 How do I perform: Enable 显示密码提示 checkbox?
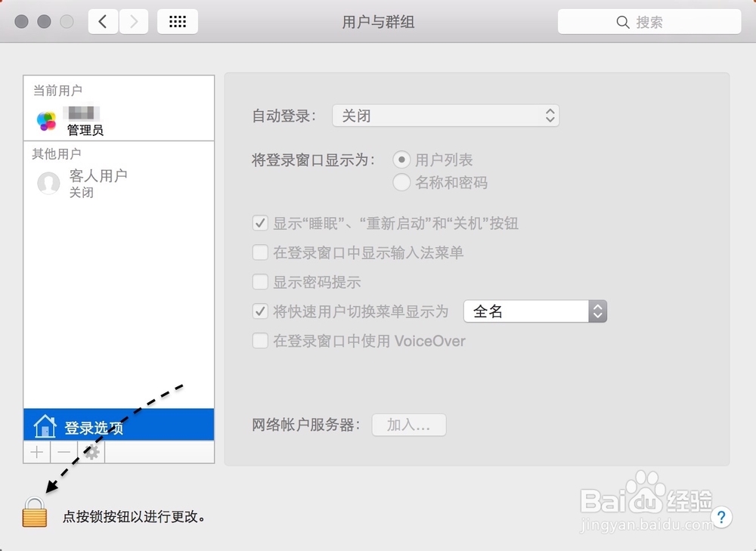[x=261, y=282]
